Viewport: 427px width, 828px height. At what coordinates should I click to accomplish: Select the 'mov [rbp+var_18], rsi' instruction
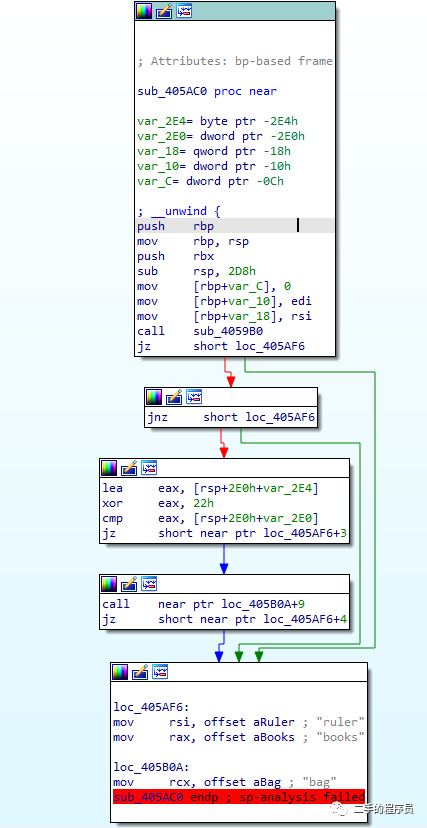(x=224, y=316)
